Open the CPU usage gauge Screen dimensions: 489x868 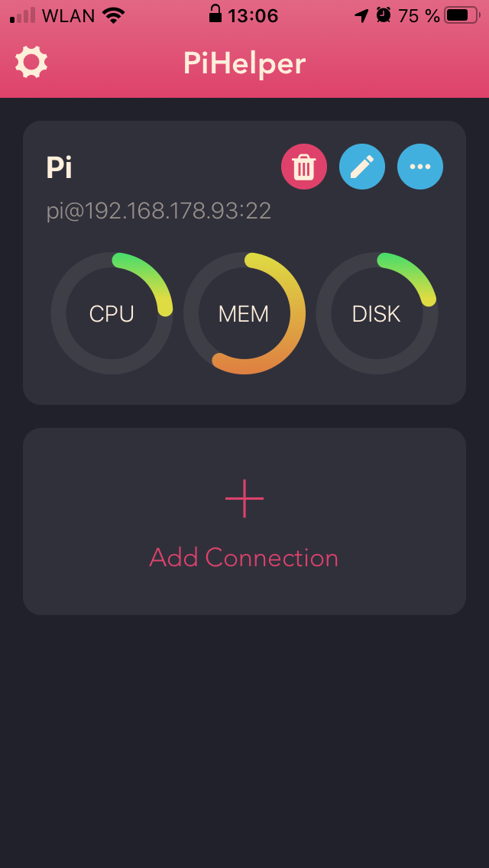tap(112, 313)
